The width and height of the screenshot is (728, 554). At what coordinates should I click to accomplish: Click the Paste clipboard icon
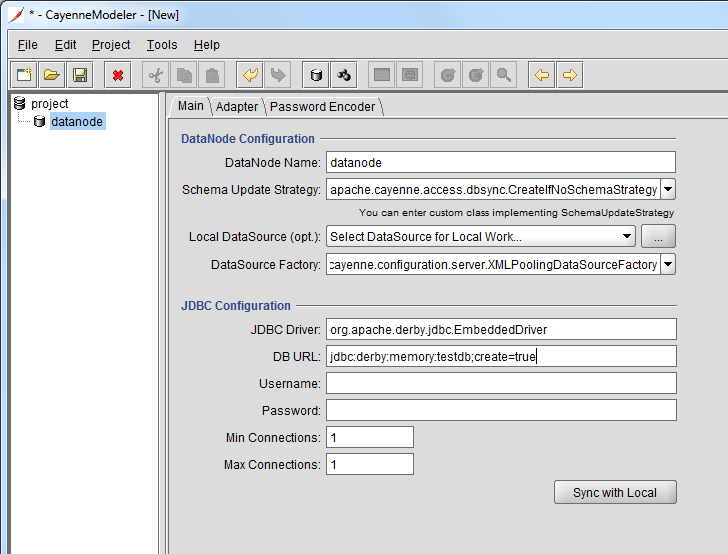212,75
